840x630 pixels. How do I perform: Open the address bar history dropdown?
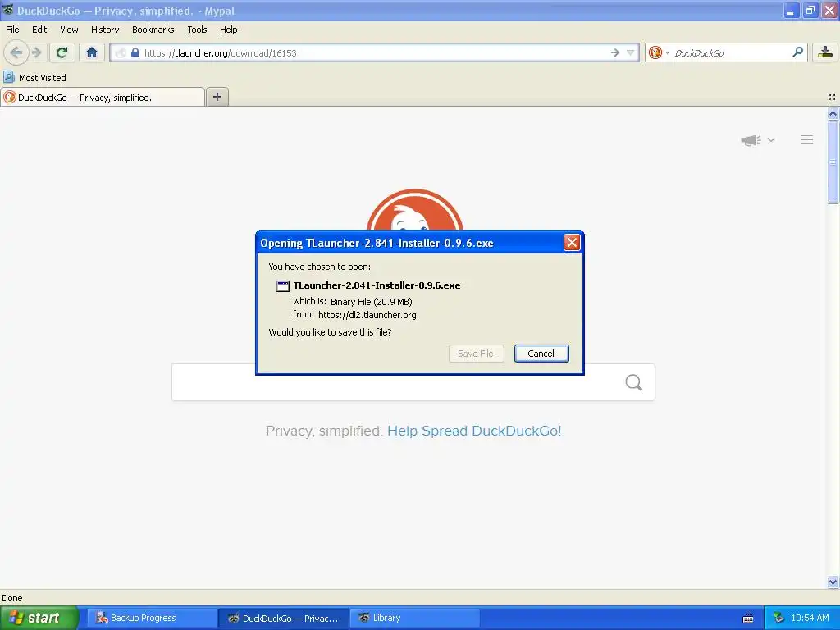pyautogui.click(x=631, y=52)
